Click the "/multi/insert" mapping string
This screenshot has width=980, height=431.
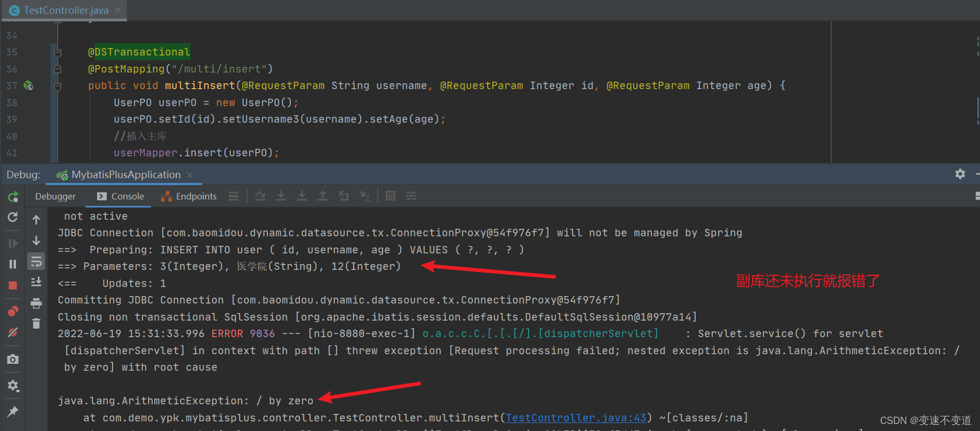[219, 69]
